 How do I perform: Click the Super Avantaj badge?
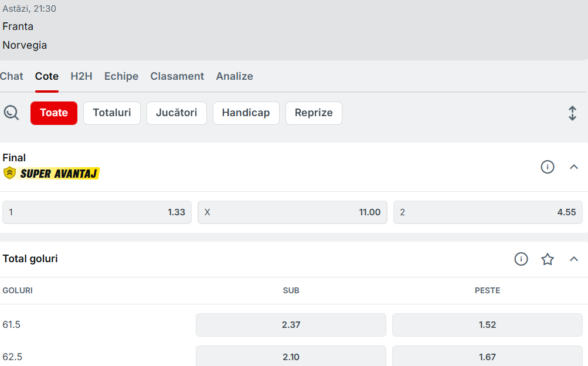tap(52, 173)
